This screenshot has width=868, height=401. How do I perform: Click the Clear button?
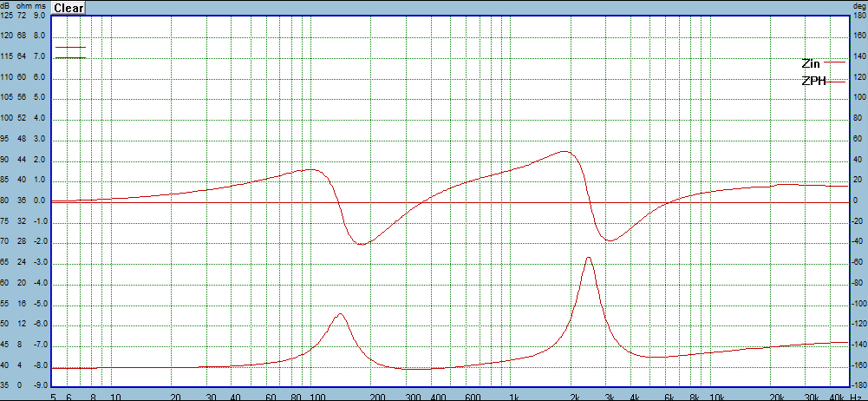click(x=69, y=8)
